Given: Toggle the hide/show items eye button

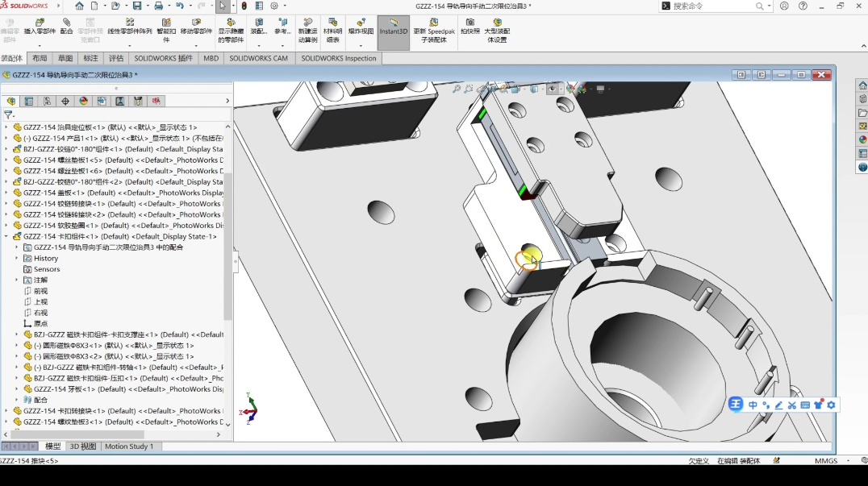Looking at the screenshot, I should 552,89.
